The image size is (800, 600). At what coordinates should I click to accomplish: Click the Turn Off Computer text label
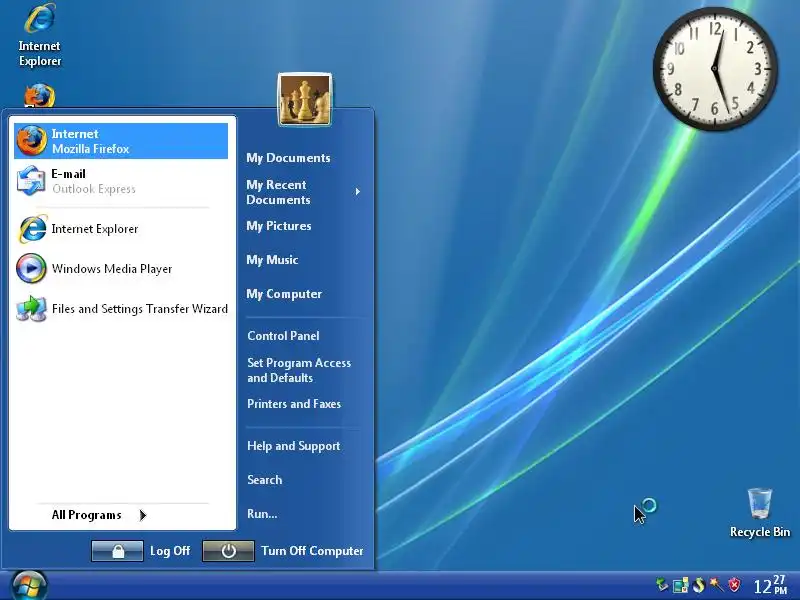click(312, 551)
